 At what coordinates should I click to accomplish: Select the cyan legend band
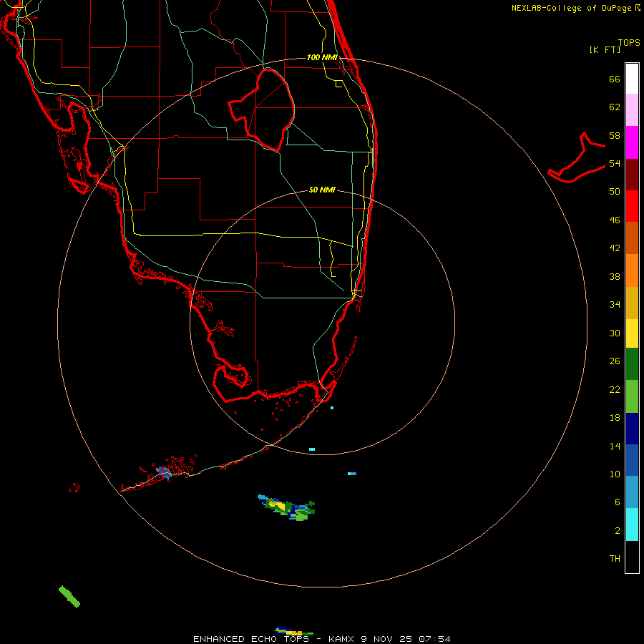click(x=632, y=525)
